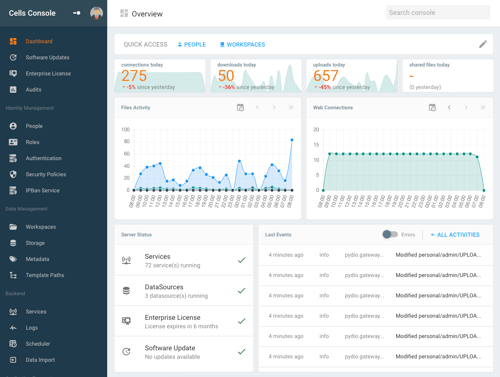Toggle the Errors switch in Last Events
This screenshot has height=377, width=500.
390,234
